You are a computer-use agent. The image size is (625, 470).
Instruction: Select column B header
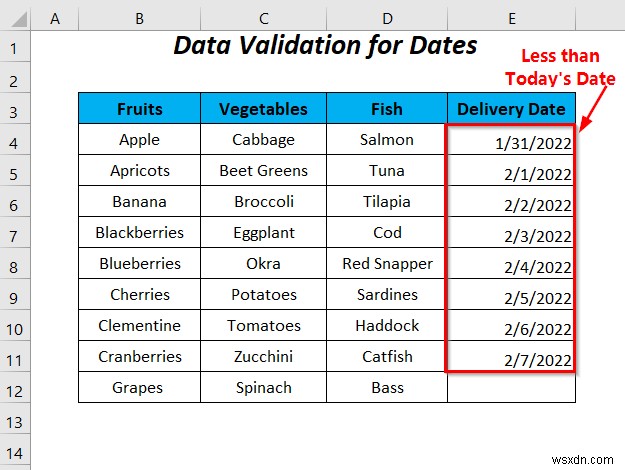click(139, 18)
